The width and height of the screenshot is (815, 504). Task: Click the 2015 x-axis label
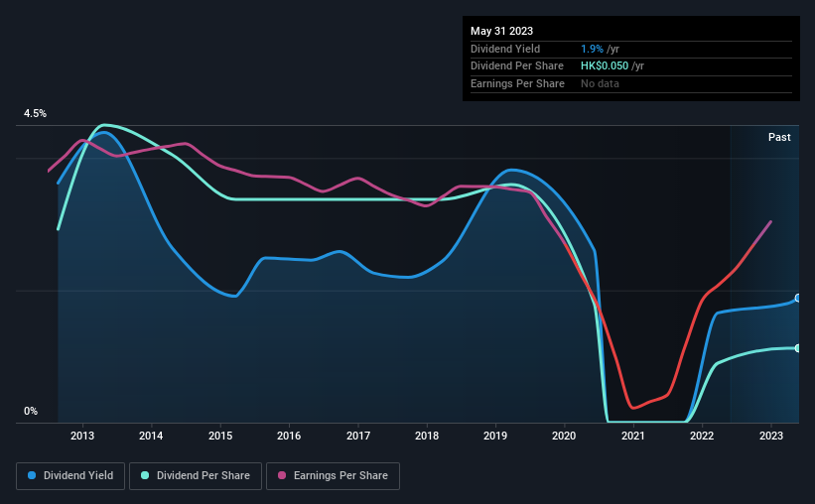coord(220,436)
